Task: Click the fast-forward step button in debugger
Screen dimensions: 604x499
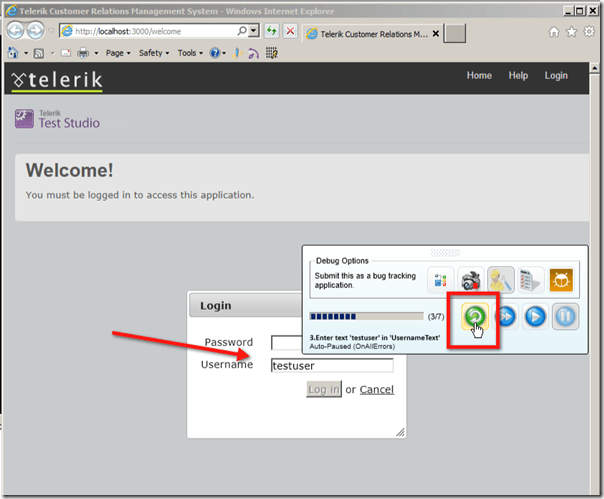Action: [x=506, y=317]
